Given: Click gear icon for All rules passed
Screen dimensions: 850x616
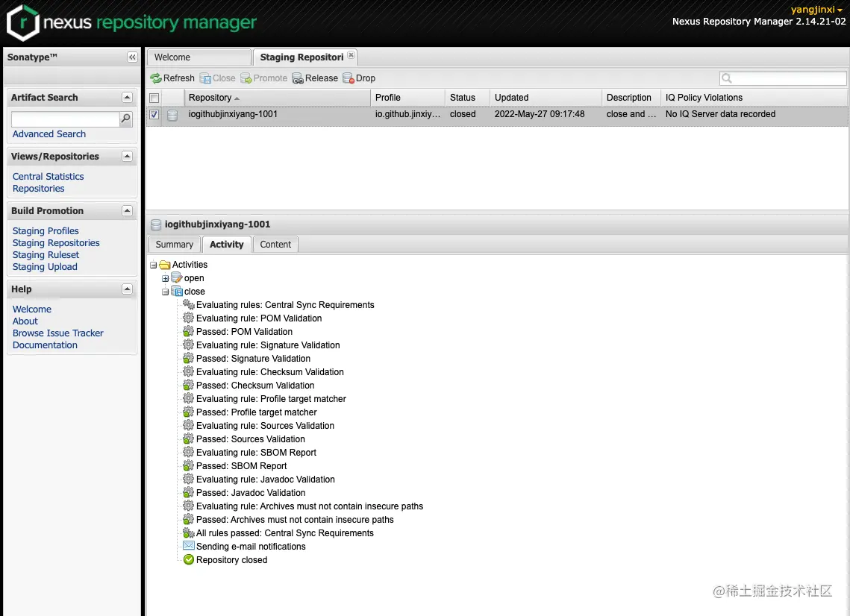Looking at the screenshot, I should 189,533.
